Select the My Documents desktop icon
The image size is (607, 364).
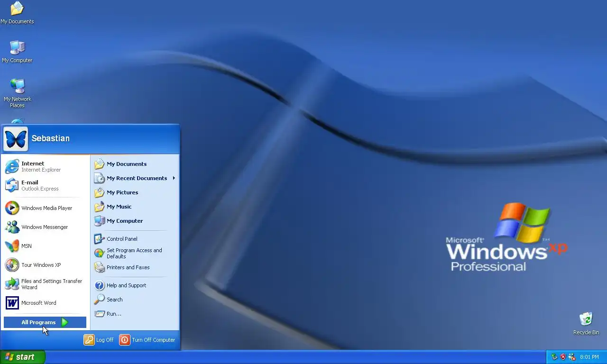pyautogui.click(x=17, y=9)
